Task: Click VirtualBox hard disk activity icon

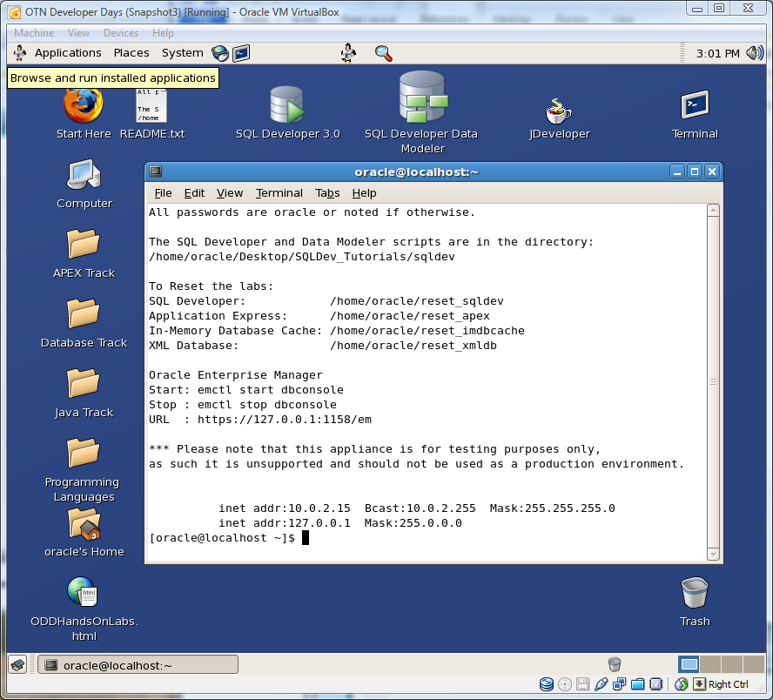Action: 546,684
